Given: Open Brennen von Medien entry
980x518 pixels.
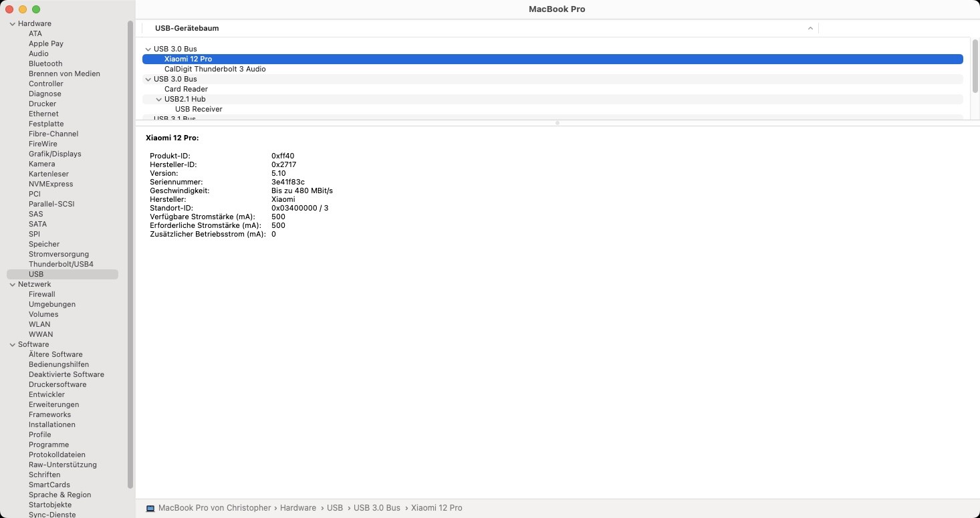Looking at the screenshot, I should (x=64, y=74).
